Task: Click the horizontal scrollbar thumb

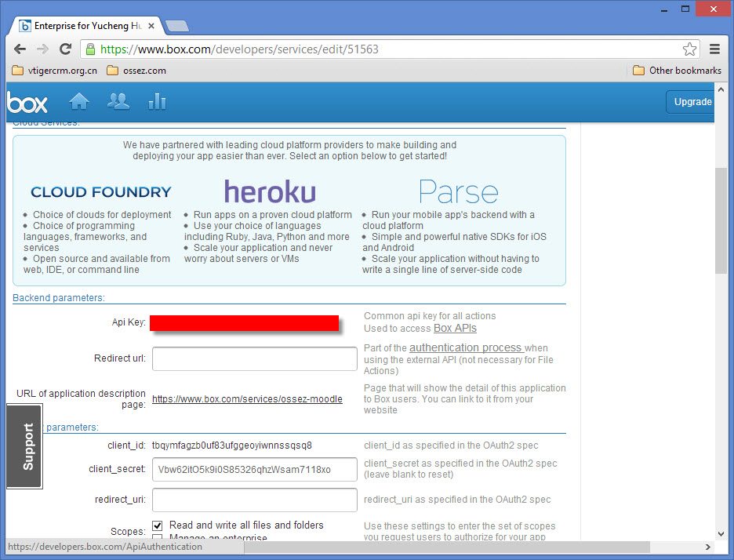Action: click(447, 547)
